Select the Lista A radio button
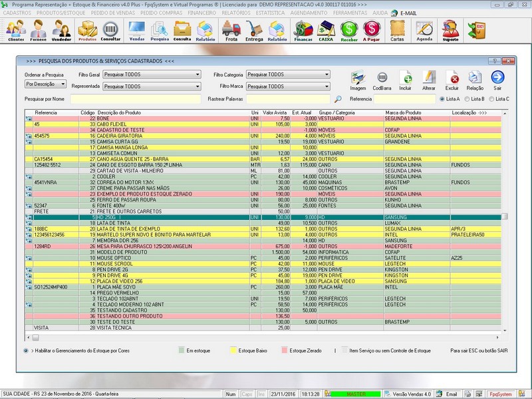The width and height of the screenshot is (532, 399). (442, 99)
